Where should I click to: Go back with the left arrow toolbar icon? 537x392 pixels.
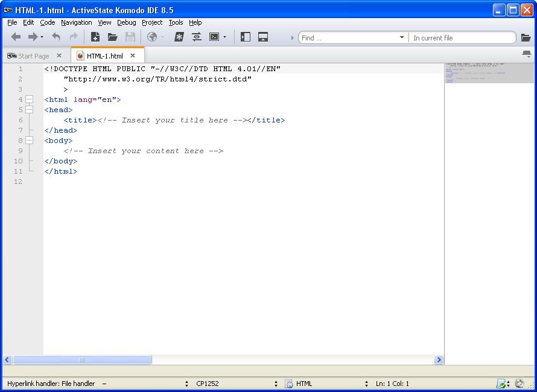(x=16, y=37)
